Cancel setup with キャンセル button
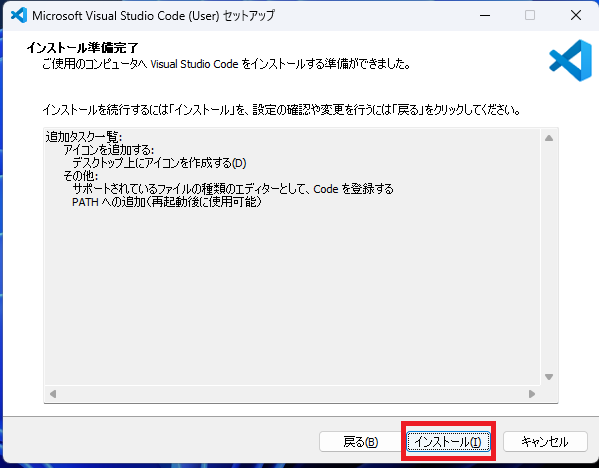The height and width of the screenshot is (468, 599). [545, 442]
